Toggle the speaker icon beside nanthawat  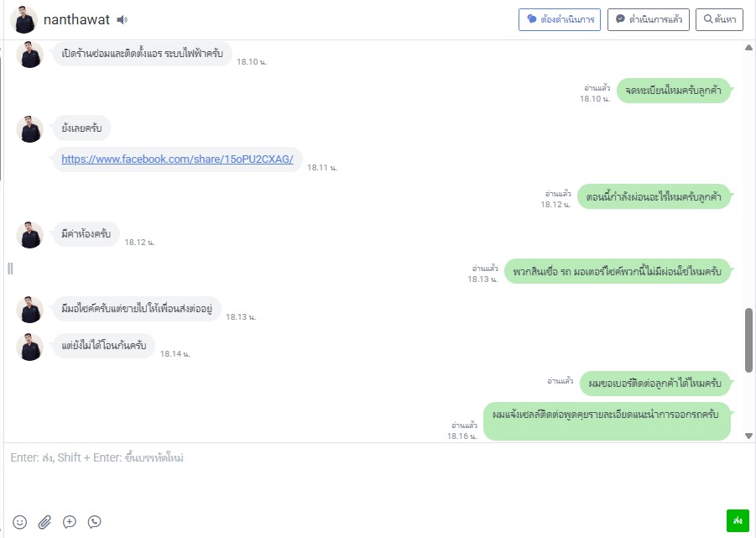[x=123, y=19]
